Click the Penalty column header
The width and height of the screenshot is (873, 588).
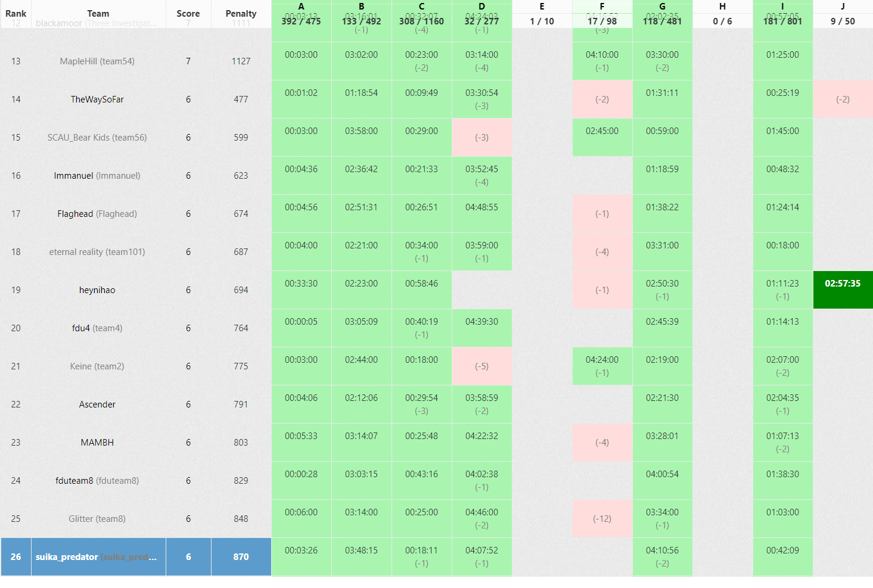[241, 13]
